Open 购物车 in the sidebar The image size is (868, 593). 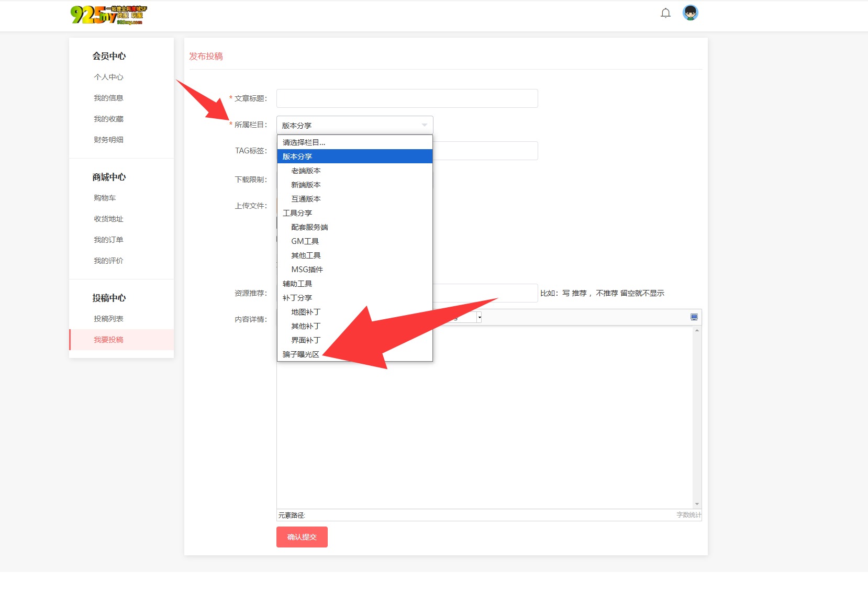(105, 198)
